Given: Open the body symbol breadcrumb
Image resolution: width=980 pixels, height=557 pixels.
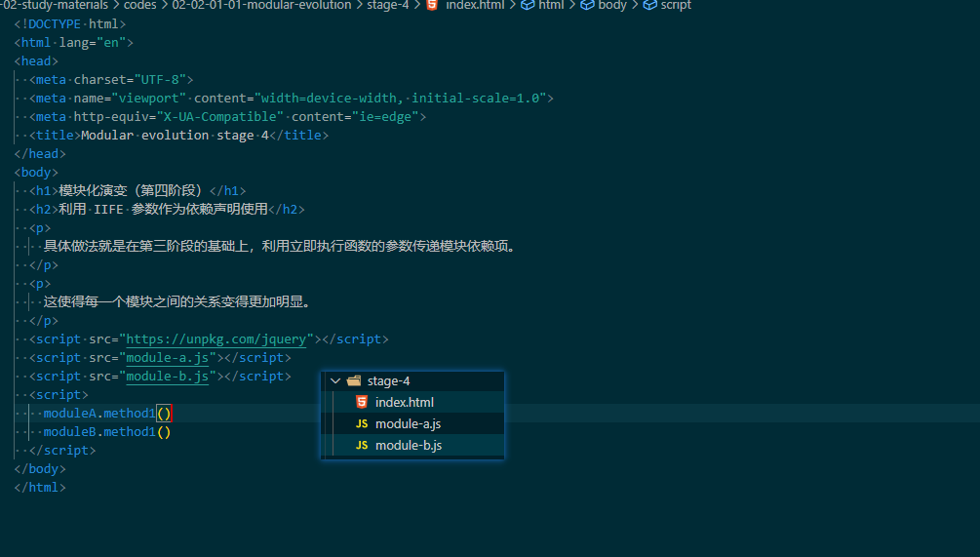Looking at the screenshot, I should pyautogui.click(x=612, y=5).
